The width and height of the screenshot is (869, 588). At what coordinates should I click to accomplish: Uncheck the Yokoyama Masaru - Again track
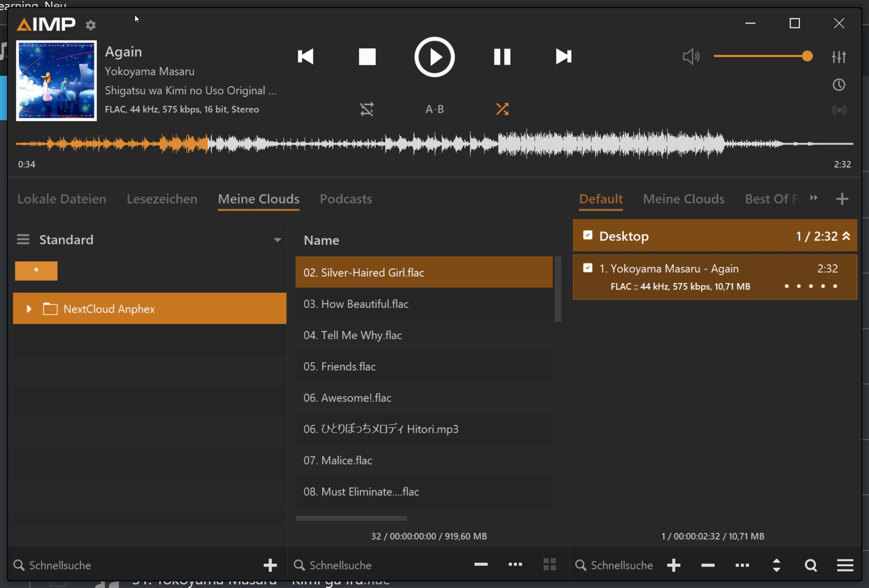tap(588, 268)
